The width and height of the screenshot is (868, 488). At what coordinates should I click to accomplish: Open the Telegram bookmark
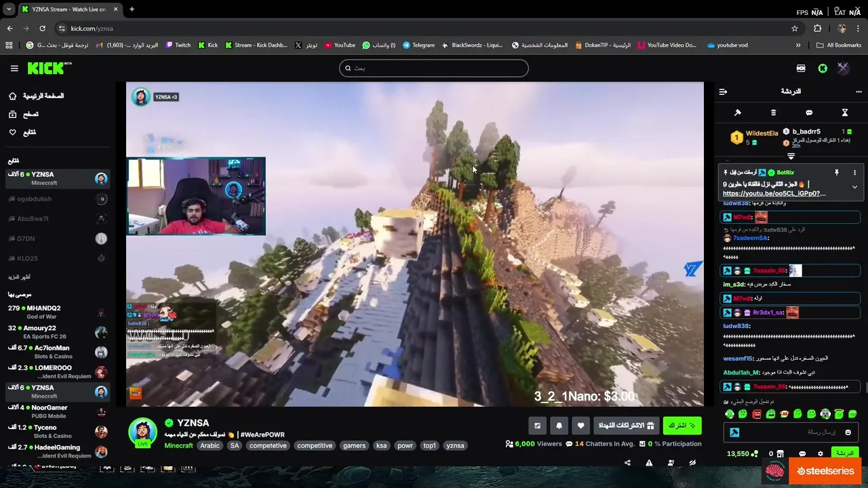pos(418,45)
